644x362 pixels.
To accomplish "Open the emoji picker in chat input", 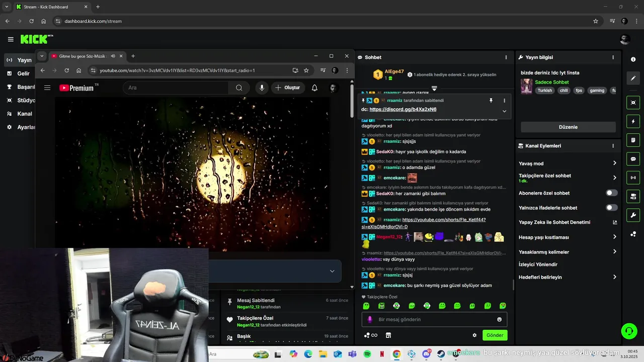I will [x=499, y=319].
